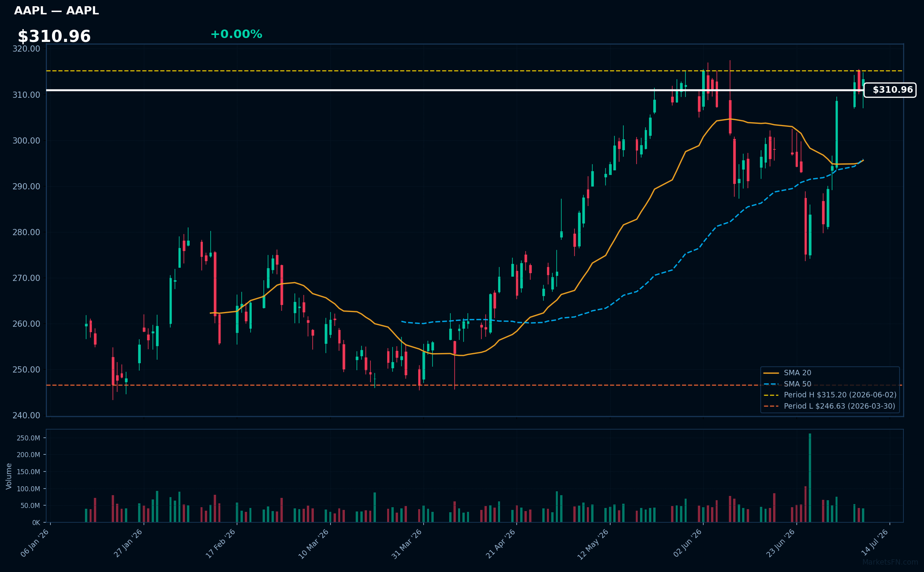
Task: Click the Volume axis title
Action: [x=9, y=476]
